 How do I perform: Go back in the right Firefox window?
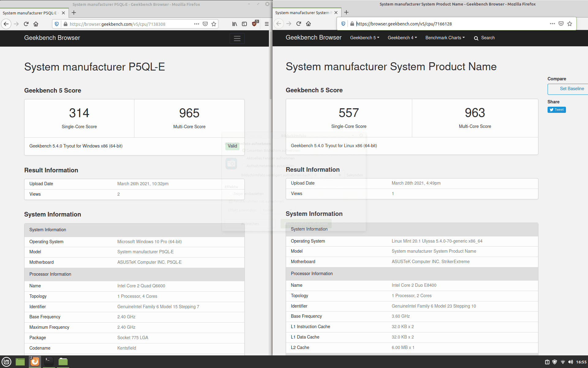click(279, 24)
